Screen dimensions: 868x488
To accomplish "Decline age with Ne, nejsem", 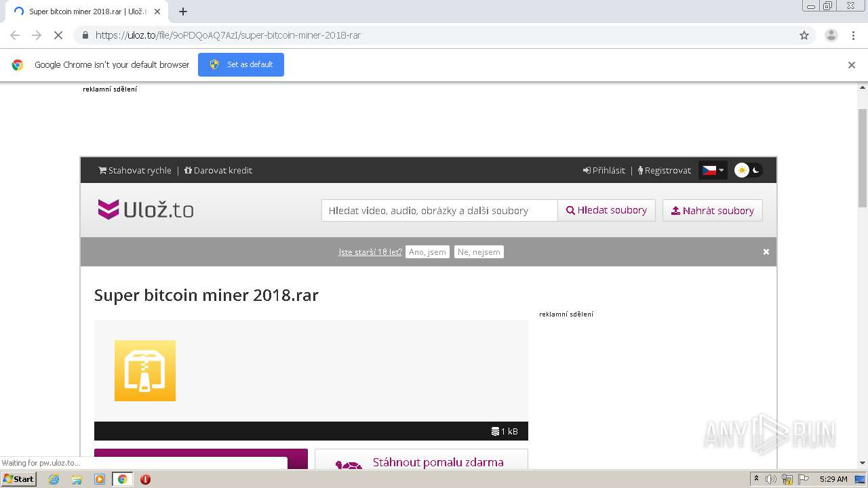I will pos(479,251).
